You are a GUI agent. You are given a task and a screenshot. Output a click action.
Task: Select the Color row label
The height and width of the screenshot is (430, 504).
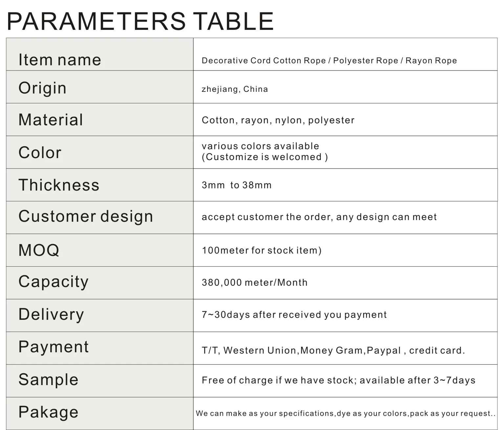point(40,153)
